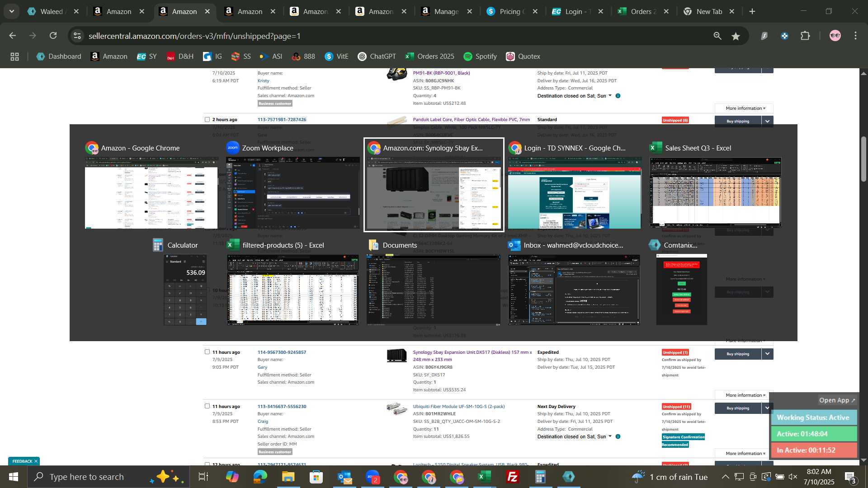Click the browser back arrow

(13, 36)
